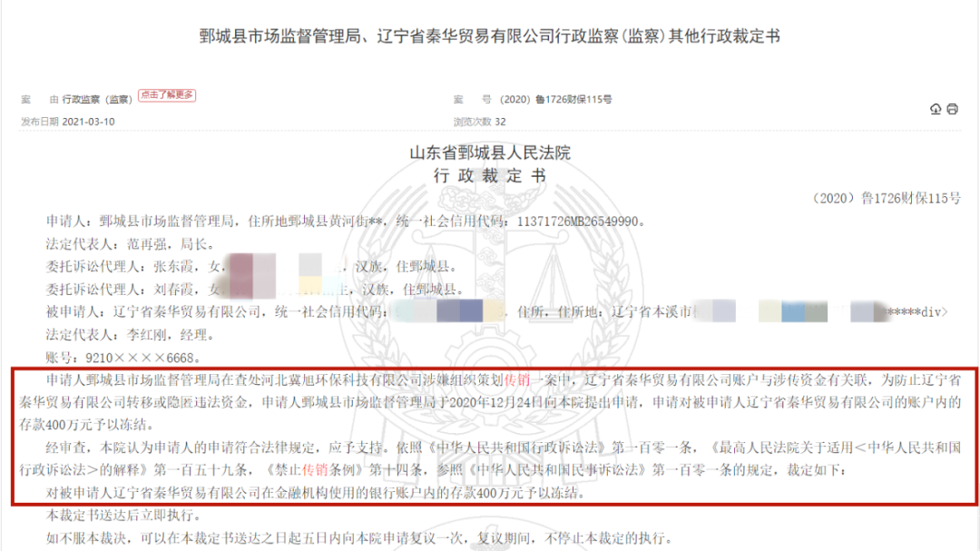Click the publish date 2021-03-10
The height and width of the screenshot is (551, 980).
point(88,122)
